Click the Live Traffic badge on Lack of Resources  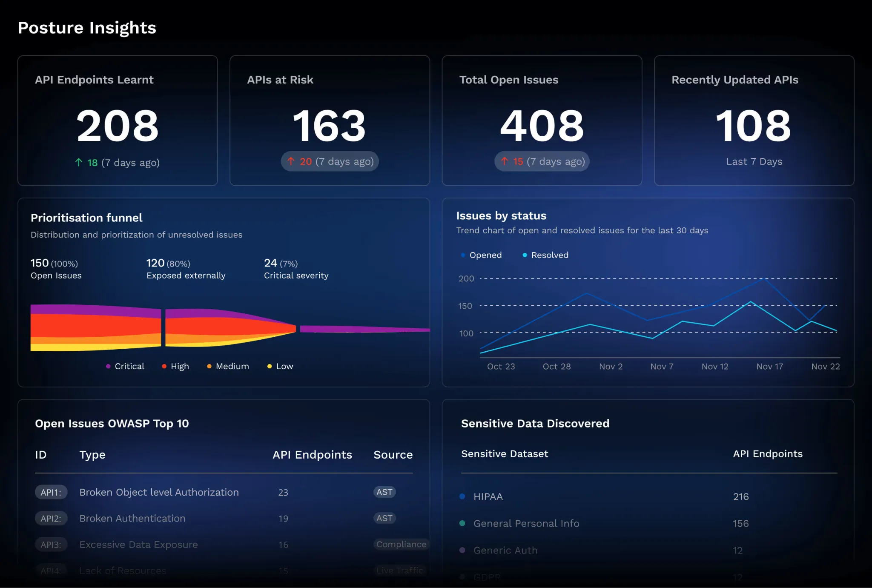point(399,570)
